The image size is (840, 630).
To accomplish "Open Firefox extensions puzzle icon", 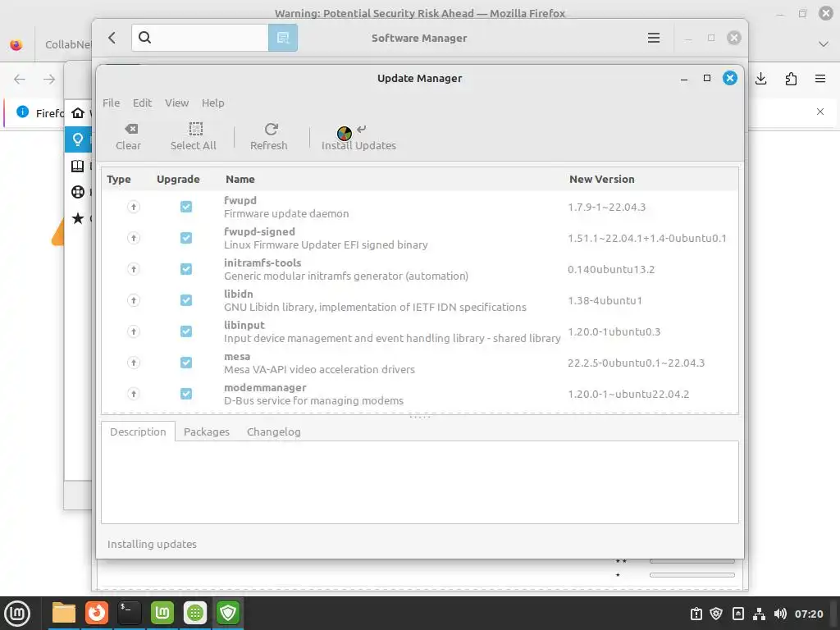I will coord(791,79).
